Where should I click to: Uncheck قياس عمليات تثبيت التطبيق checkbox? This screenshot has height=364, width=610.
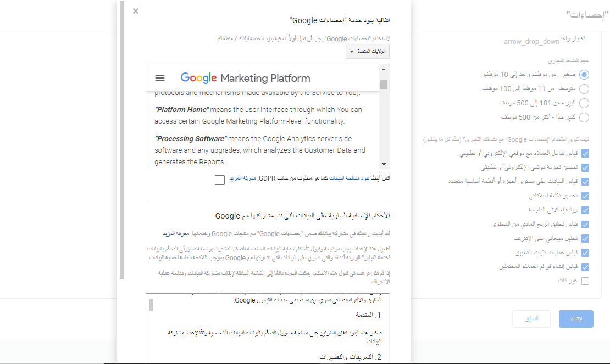coord(585,253)
